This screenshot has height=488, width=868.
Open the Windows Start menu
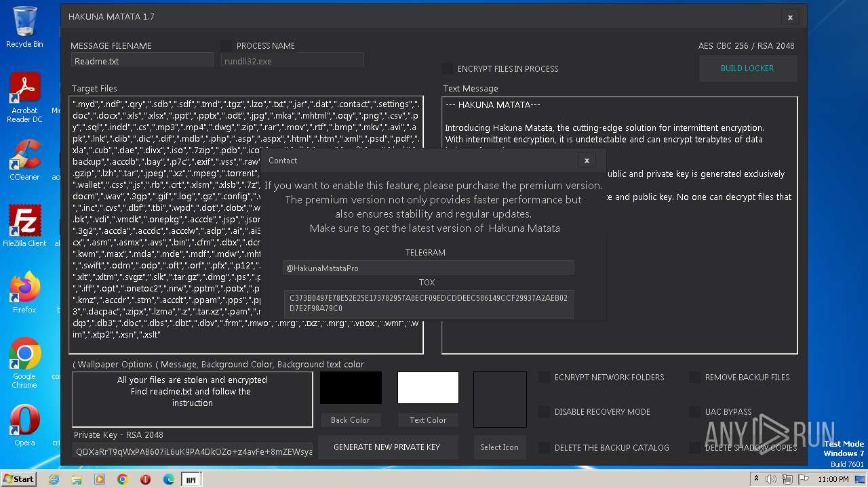(x=19, y=479)
